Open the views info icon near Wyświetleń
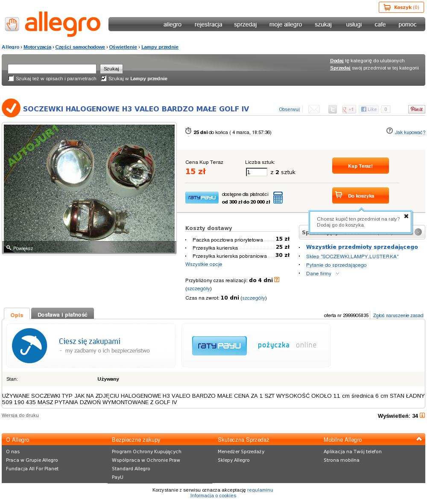The height and width of the screenshot is (504, 427). pyautogui.click(x=422, y=415)
